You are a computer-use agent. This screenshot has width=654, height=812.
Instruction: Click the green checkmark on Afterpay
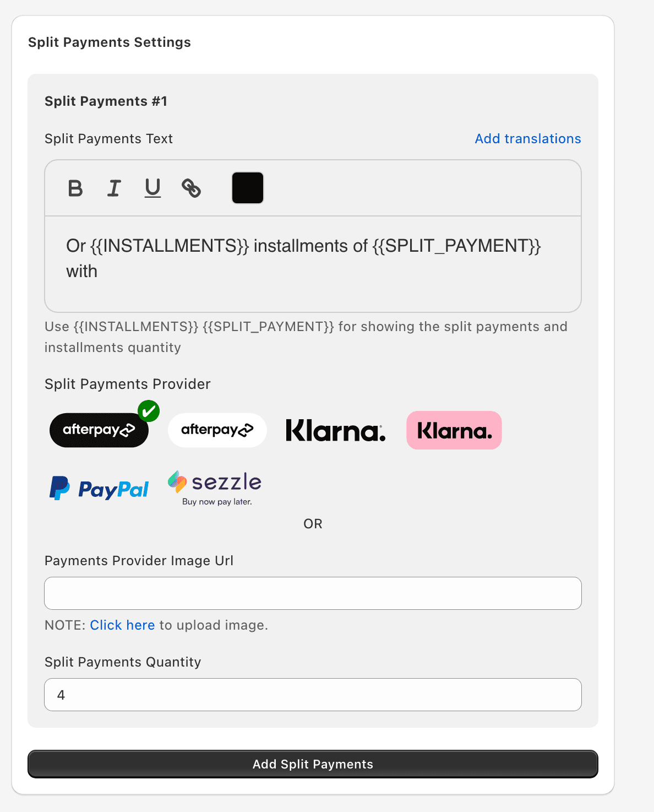tap(149, 411)
